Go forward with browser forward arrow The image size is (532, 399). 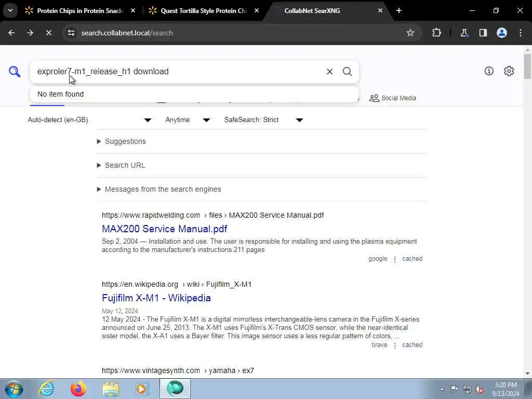point(30,33)
